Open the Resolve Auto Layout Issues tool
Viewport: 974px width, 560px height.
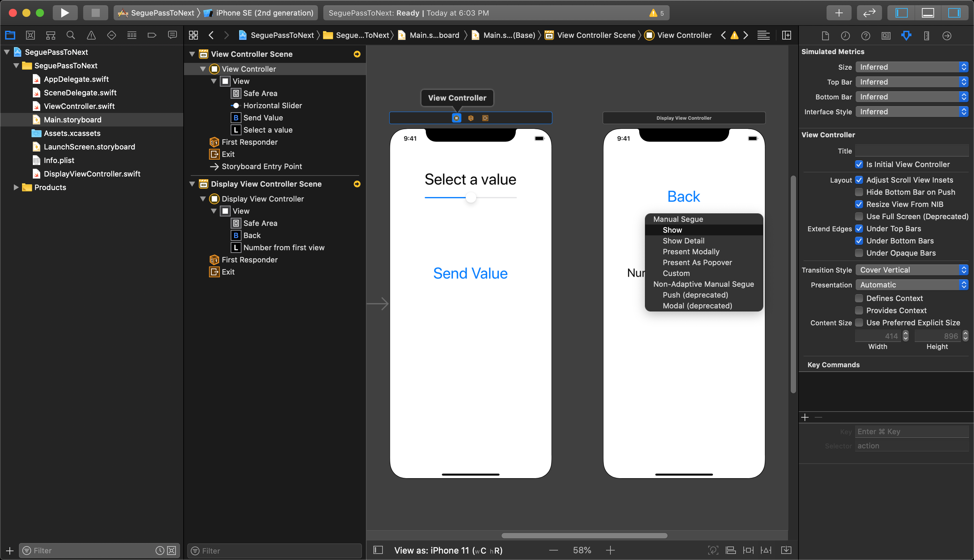point(766,550)
